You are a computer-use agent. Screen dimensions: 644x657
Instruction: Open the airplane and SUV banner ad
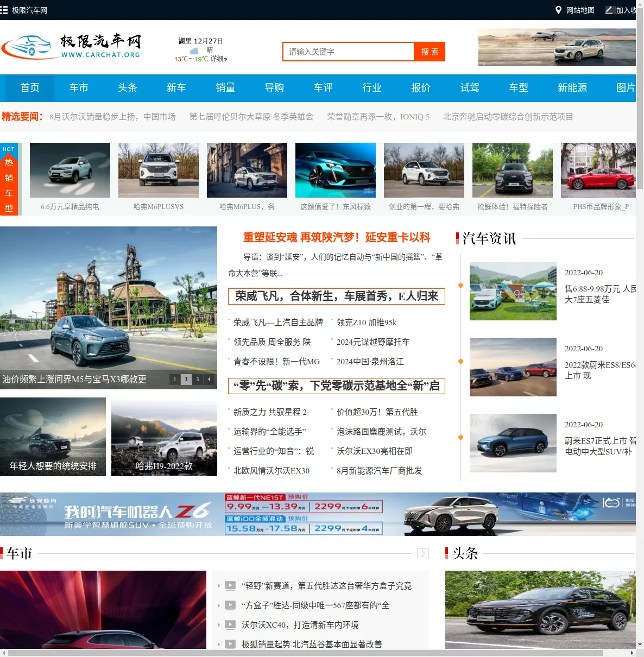[557, 47]
